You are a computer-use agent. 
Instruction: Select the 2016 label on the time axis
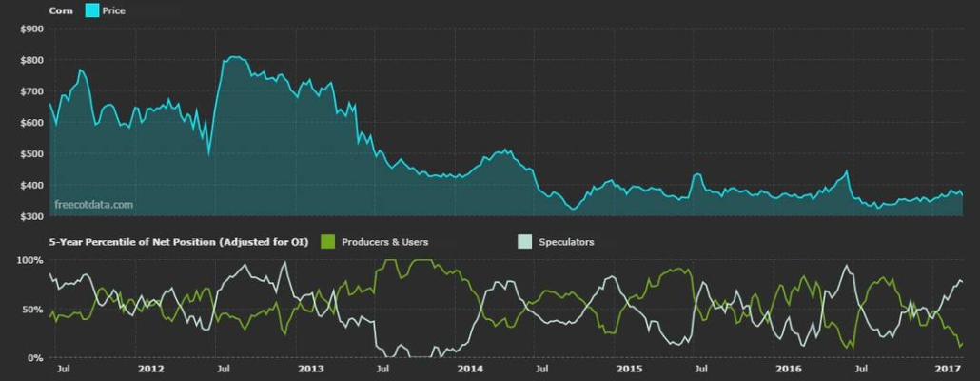click(x=789, y=368)
